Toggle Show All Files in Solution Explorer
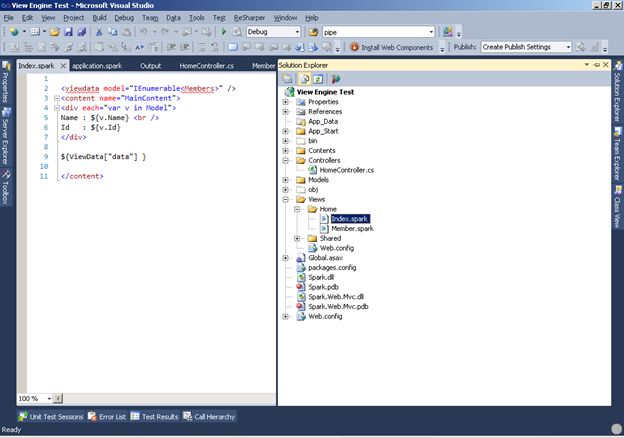624x438 pixels. coord(304,79)
